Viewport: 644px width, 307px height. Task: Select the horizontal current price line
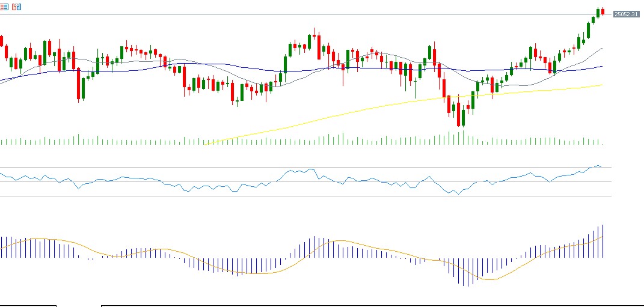(301, 14)
